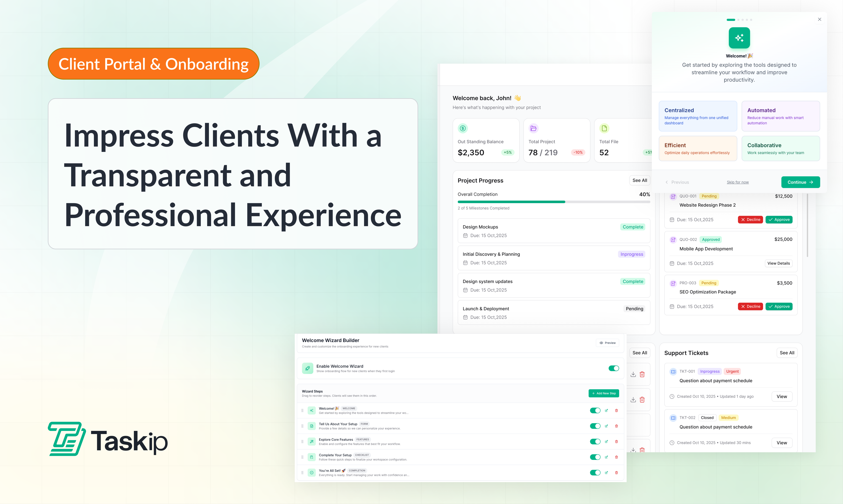The height and width of the screenshot is (504, 843).
Task: Click the sparkle icon in welcome popup
Action: click(x=739, y=38)
